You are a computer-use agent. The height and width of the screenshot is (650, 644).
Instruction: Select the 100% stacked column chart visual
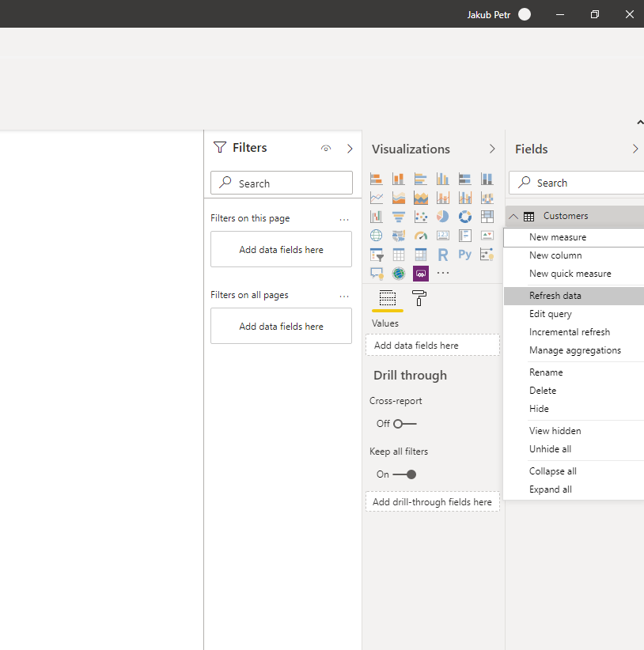click(487, 179)
